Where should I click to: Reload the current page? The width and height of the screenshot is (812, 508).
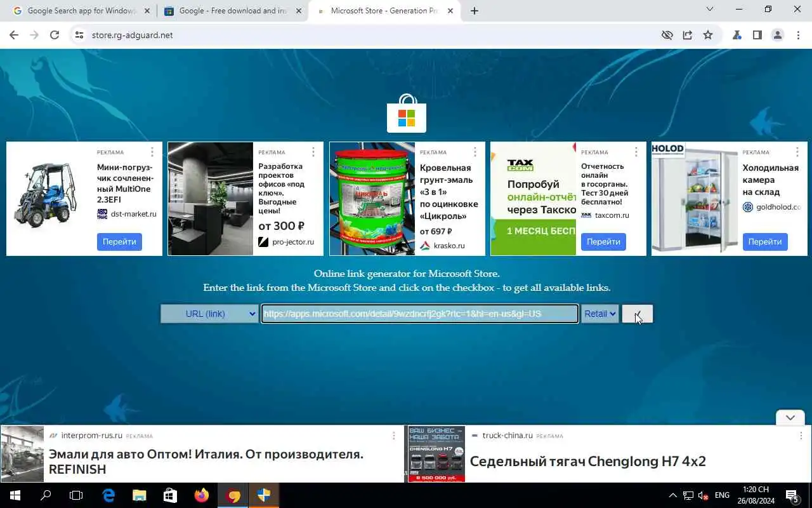click(x=55, y=36)
